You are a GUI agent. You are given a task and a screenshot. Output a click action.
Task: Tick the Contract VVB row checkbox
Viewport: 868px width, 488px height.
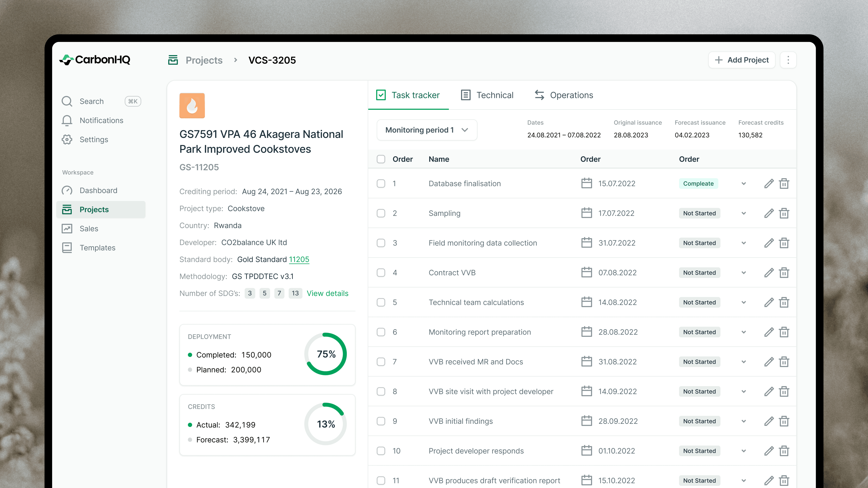tap(381, 272)
